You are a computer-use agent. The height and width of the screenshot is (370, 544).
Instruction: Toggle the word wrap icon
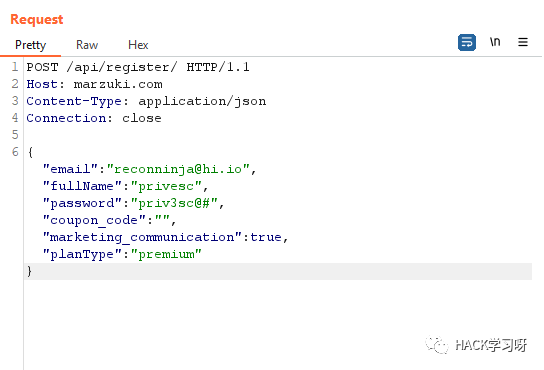466,43
